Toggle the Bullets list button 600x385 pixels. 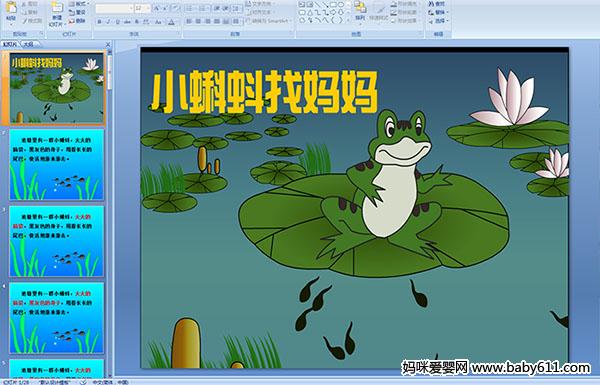coord(190,8)
